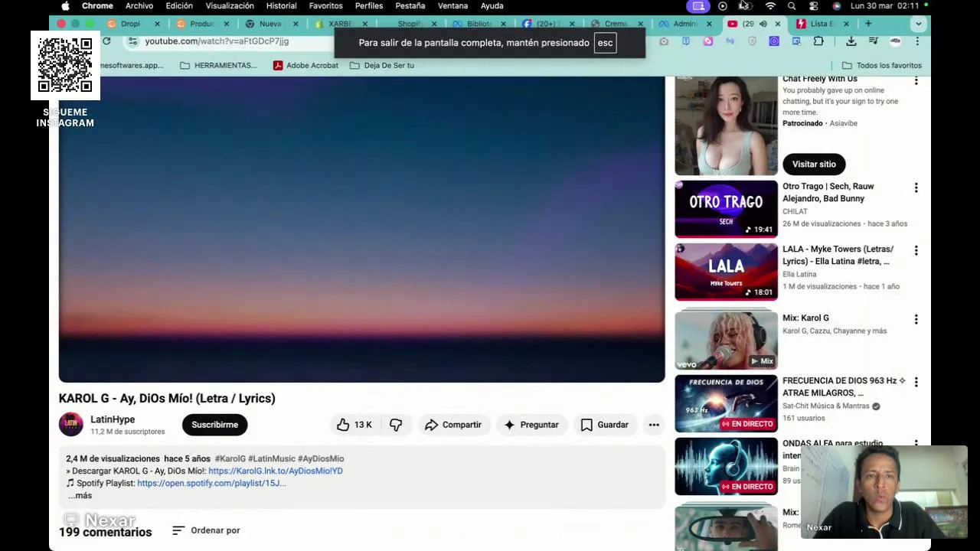The width and height of the screenshot is (980, 551).
Task: Play the OTRO TRAGO video thumbnail
Action: coord(726,209)
